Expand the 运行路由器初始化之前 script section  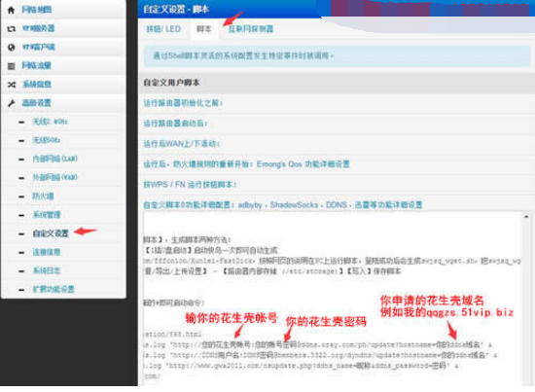pyautogui.click(x=183, y=103)
